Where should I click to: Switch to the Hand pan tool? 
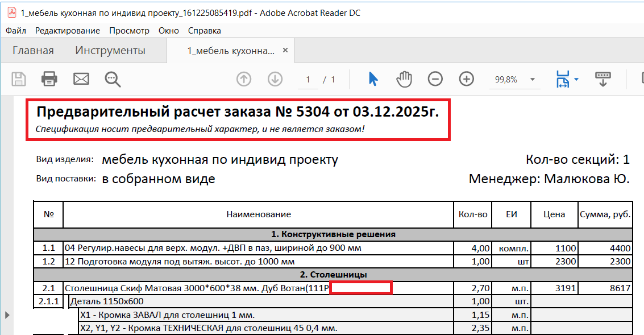[x=404, y=79]
